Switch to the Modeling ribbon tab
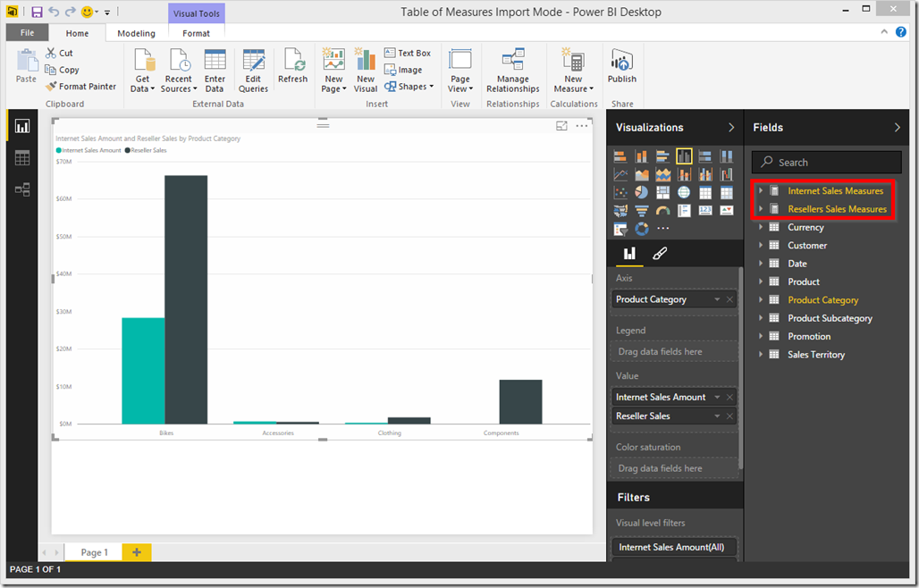919x588 pixels. (136, 33)
